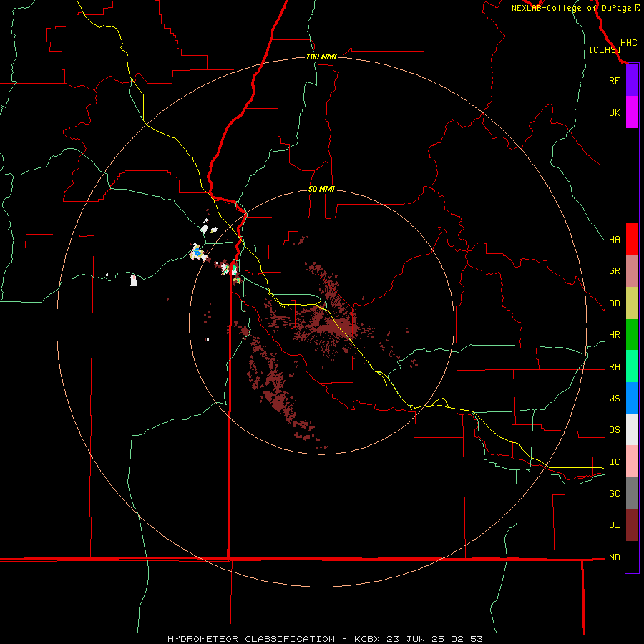Click the BI legend label
This screenshot has width=644, height=644.
click(x=614, y=525)
